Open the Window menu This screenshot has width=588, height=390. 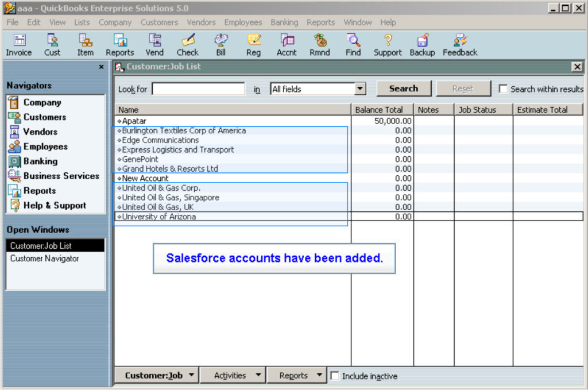point(358,22)
